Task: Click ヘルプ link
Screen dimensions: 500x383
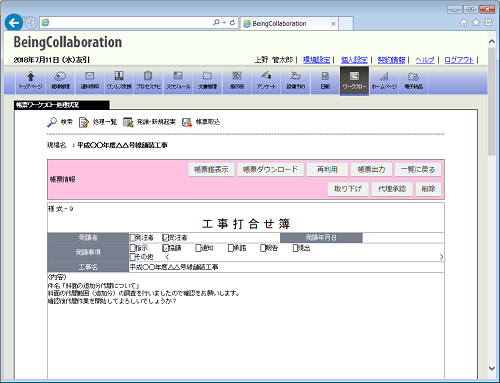Action: tap(425, 60)
